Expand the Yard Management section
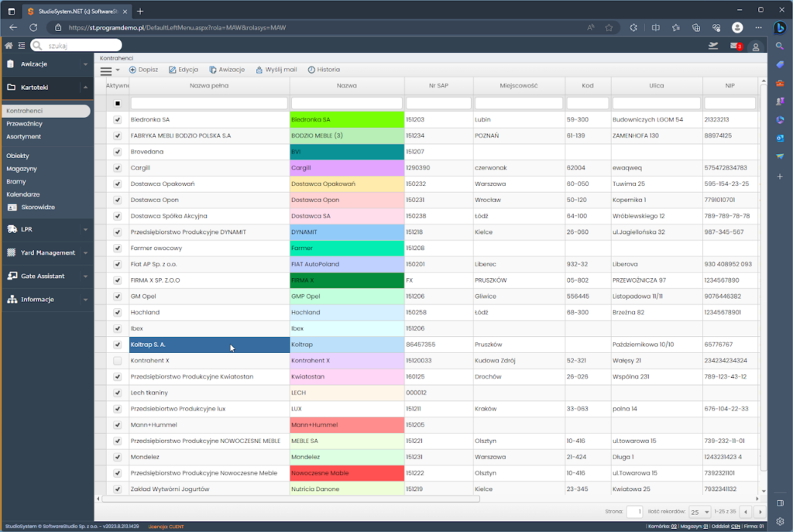This screenshot has height=532, width=793. tap(46, 252)
